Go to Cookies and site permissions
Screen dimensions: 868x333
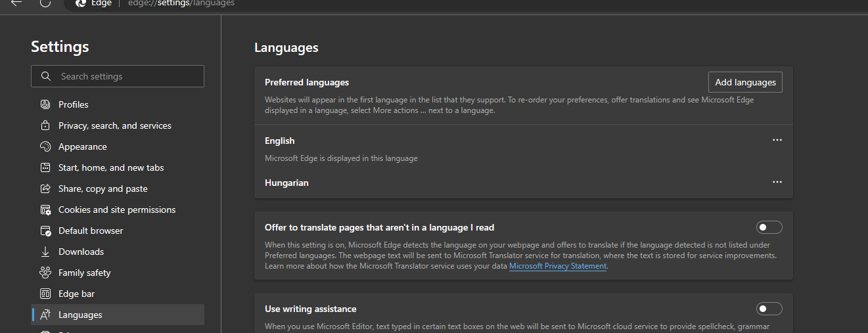tap(118, 210)
